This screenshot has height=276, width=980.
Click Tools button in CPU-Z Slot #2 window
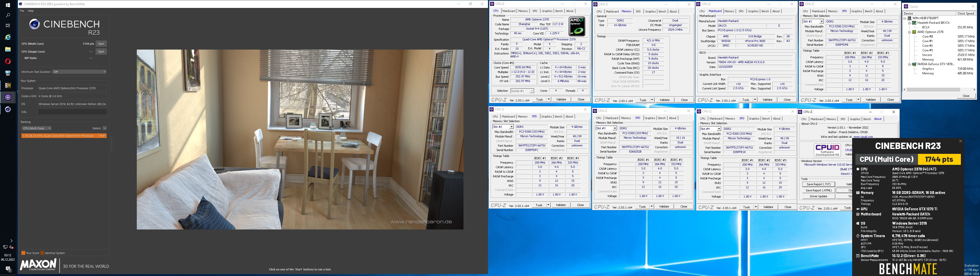[x=539, y=205]
